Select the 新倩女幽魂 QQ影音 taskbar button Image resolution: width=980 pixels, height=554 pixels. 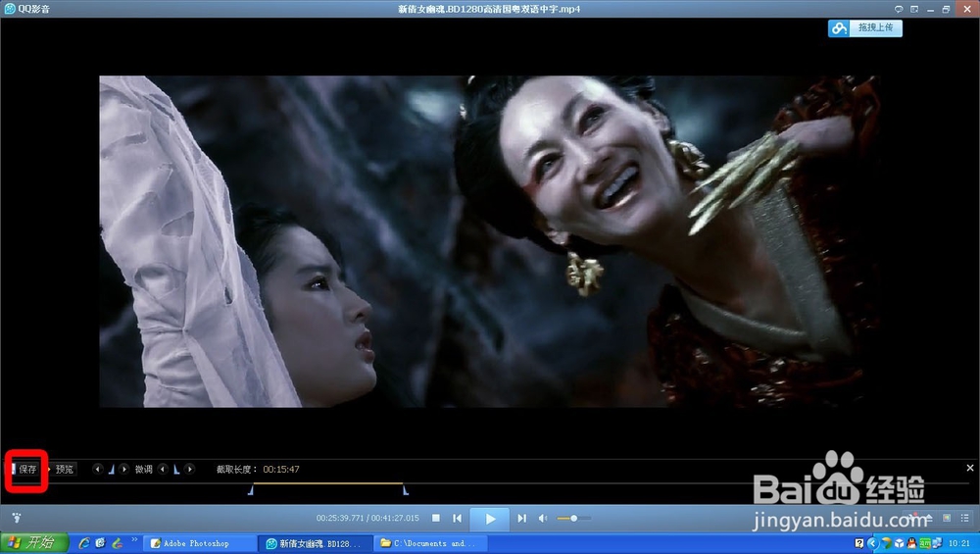tap(317, 543)
